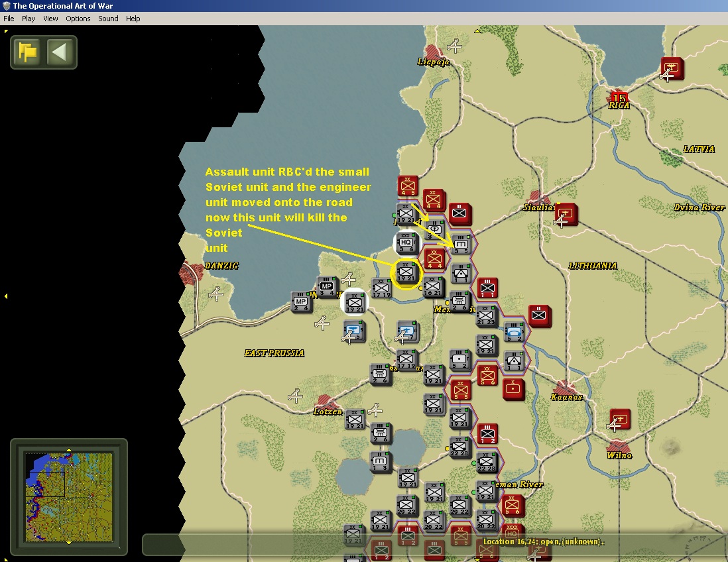Select the German XXX corps HQ 3-4 unit

pos(406,244)
